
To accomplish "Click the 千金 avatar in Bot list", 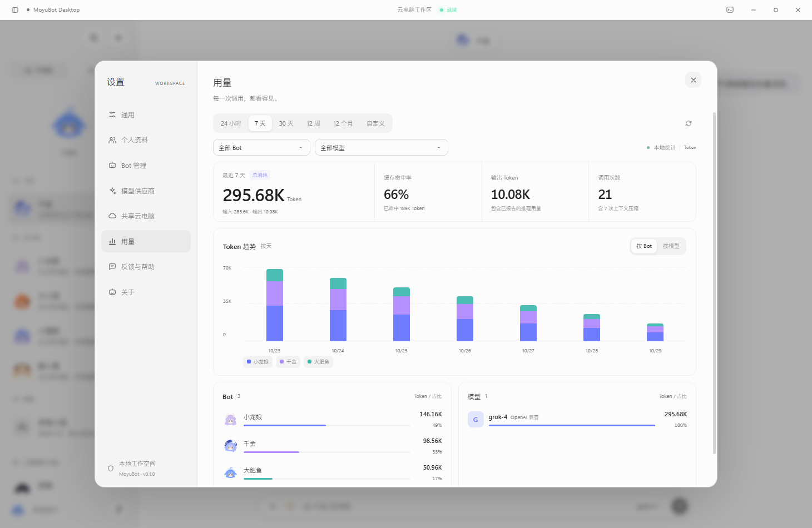I will 230,446.
